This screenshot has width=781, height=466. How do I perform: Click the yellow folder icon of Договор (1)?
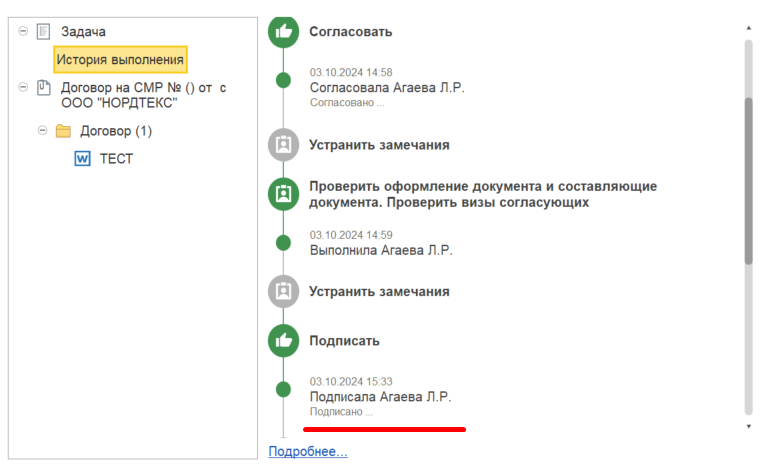63,131
